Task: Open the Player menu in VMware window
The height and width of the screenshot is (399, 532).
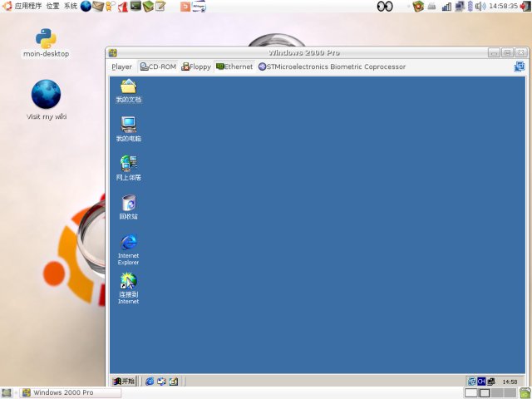Action: 121,66
